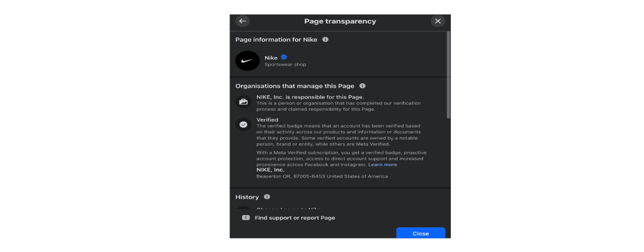Click the briefcase icon for NIKE, Inc.
Image resolution: width=644 pixels, height=252 pixels.
[244, 102]
